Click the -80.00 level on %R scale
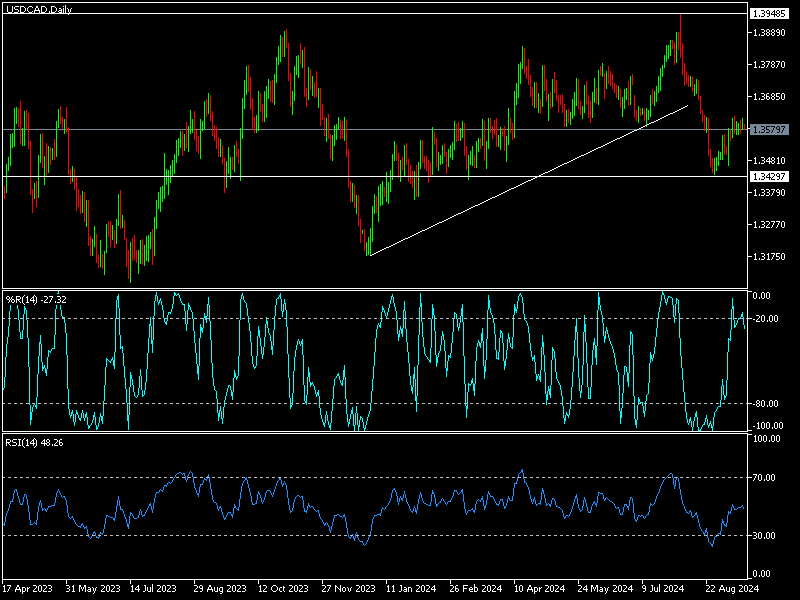Image resolution: width=800 pixels, height=600 pixels. click(766, 404)
